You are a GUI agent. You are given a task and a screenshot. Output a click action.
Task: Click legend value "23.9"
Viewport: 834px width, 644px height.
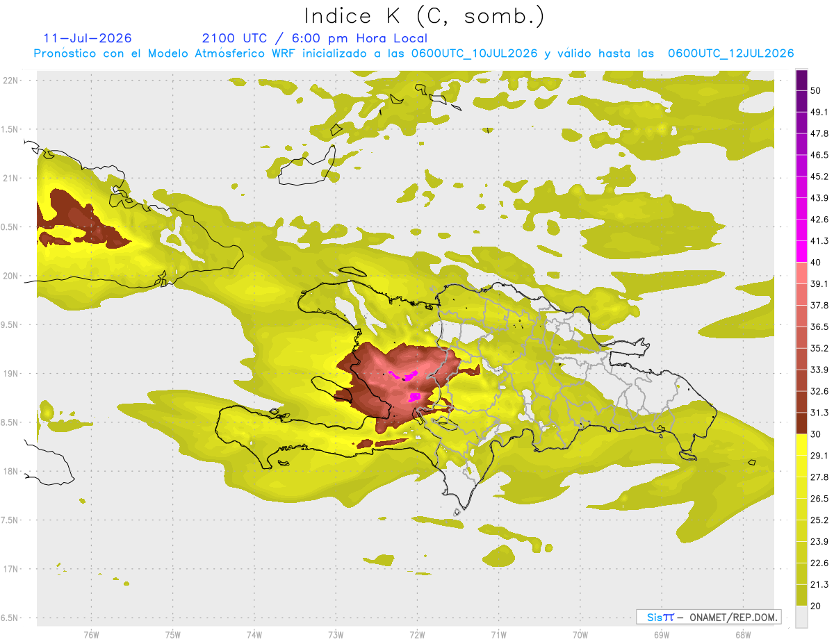819,541
